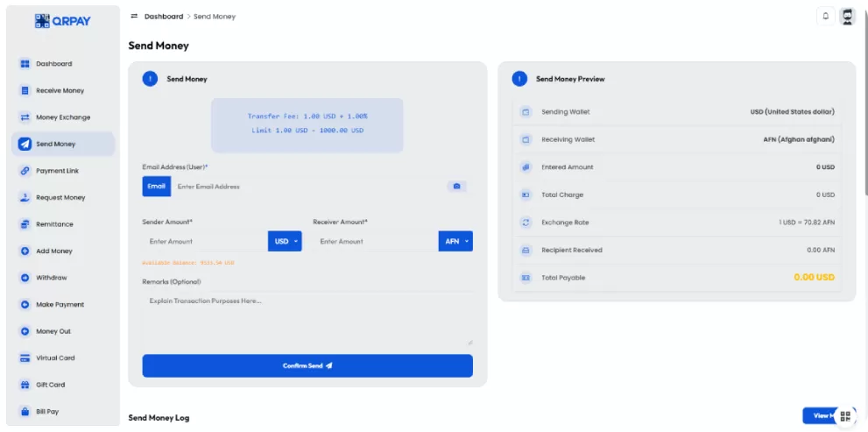Select Withdraw from the sidebar
868x432 pixels.
click(x=51, y=278)
